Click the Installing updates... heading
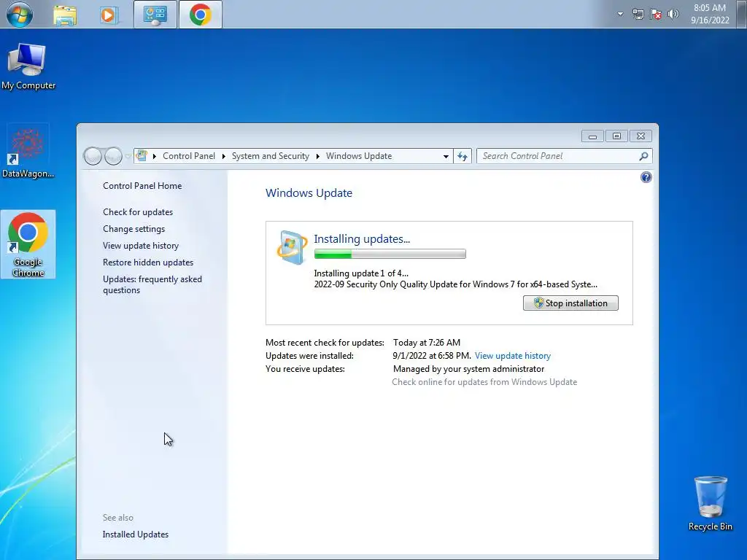The image size is (747, 560). point(362,239)
